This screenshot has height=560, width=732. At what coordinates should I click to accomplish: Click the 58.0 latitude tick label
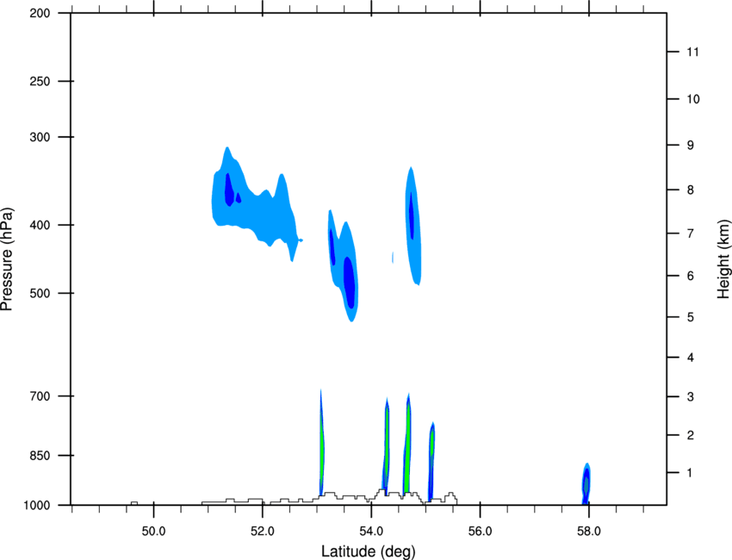(x=589, y=532)
